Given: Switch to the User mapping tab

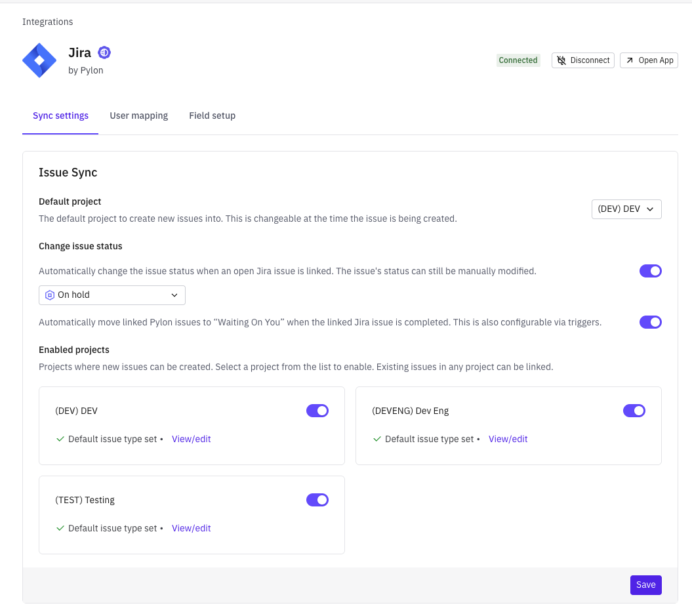Looking at the screenshot, I should coord(138,115).
